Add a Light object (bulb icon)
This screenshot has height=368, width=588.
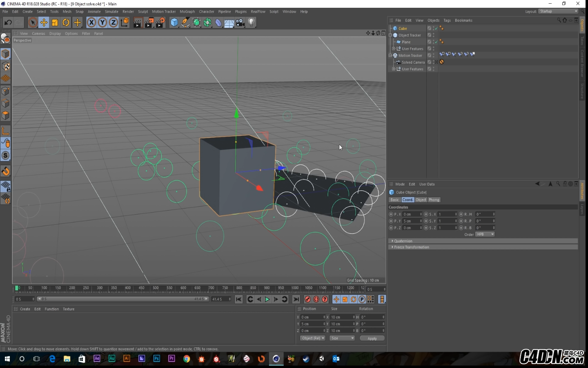(x=252, y=22)
